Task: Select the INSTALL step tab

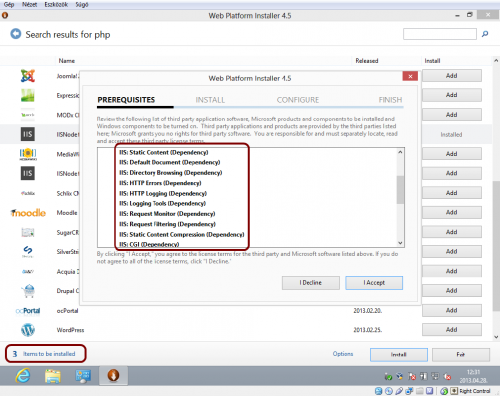Action: point(210,100)
